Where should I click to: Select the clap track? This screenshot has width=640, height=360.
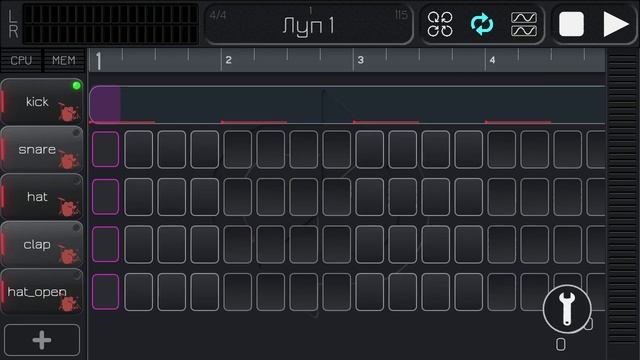(x=42, y=244)
